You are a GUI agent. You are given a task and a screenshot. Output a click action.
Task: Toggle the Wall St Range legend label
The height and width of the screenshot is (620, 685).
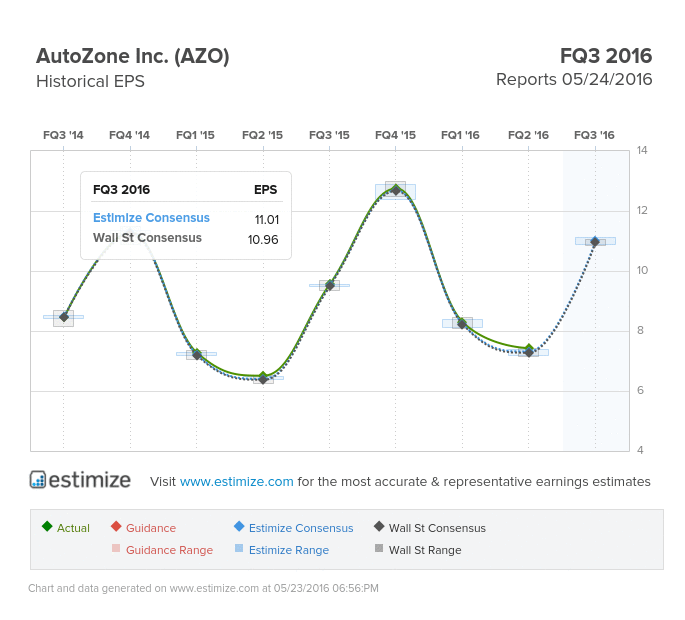[x=425, y=550]
